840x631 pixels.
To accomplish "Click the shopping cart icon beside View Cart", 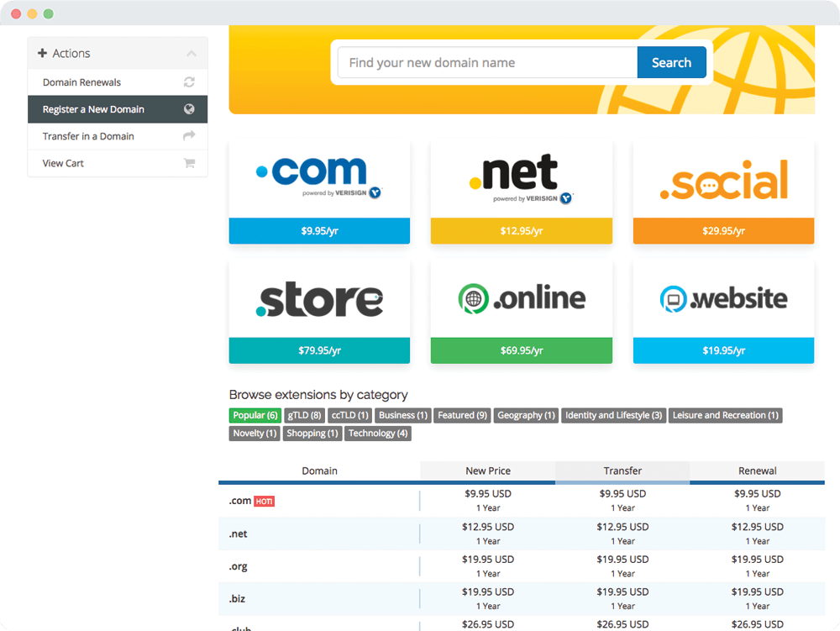I will [189, 163].
